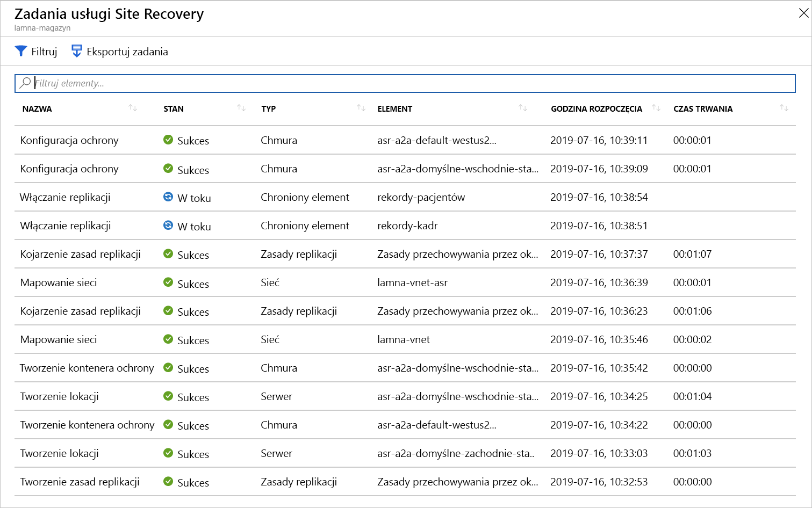Click the duration 00:00:02 cell
This screenshot has width=812, height=508.
pos(692,339)
